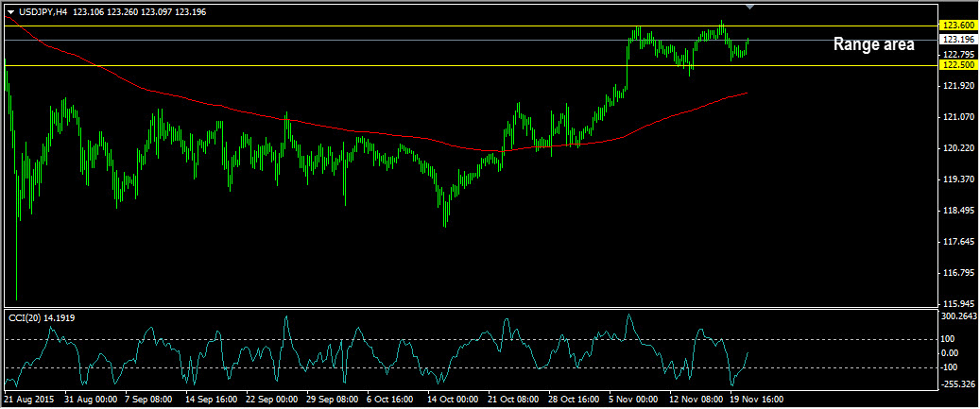The height and width of the screenshot is (409, 980).
Task: Click the 5 Nov 00:00 time label
Action: (633, 399)
